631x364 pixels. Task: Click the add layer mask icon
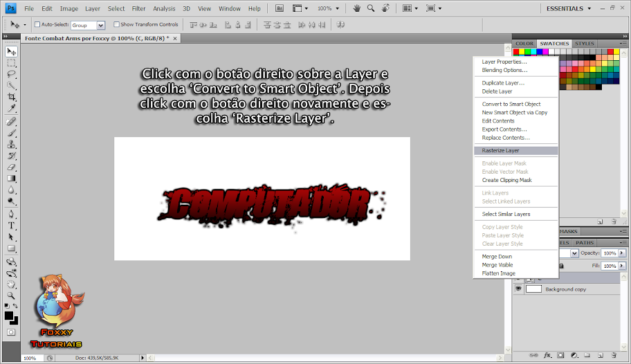560,354
